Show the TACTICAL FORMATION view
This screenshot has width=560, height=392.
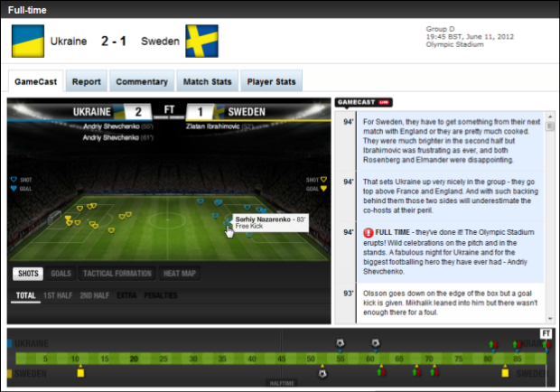click(117, 274)
